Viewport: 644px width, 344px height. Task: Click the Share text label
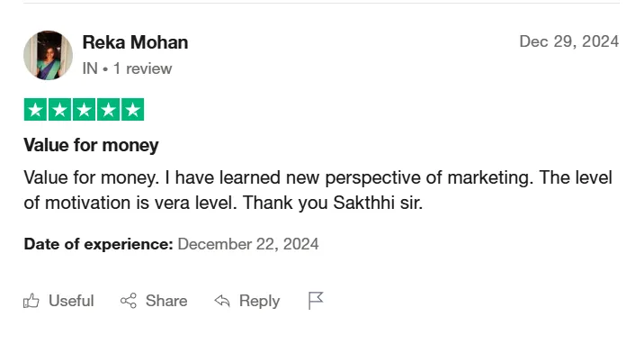point(166,301)
